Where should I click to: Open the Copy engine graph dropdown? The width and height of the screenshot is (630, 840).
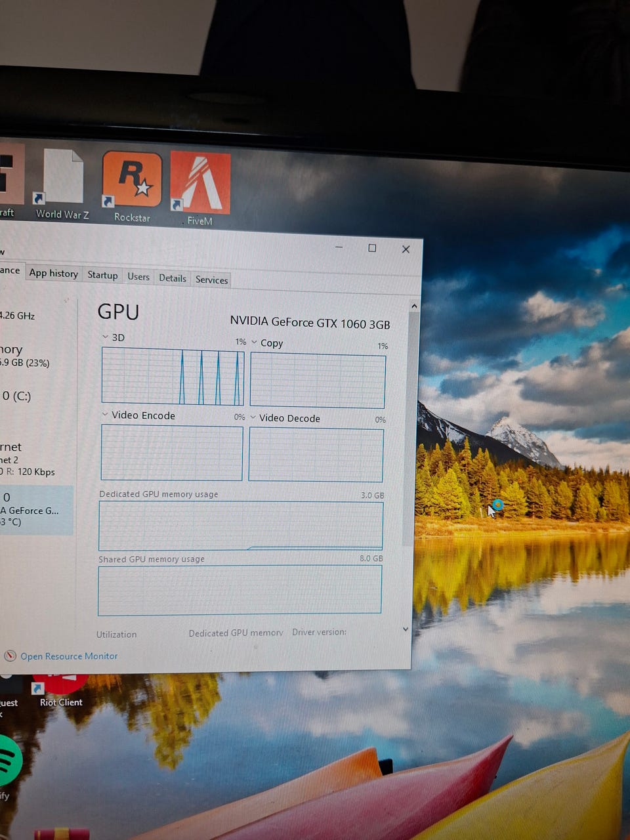point(254,342)
